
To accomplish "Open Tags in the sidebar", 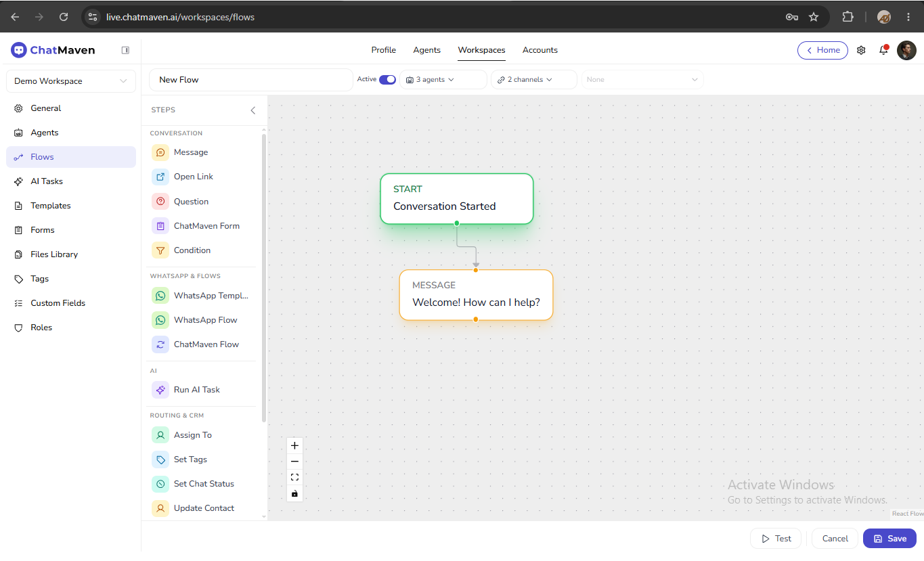I will pos(71,279).
